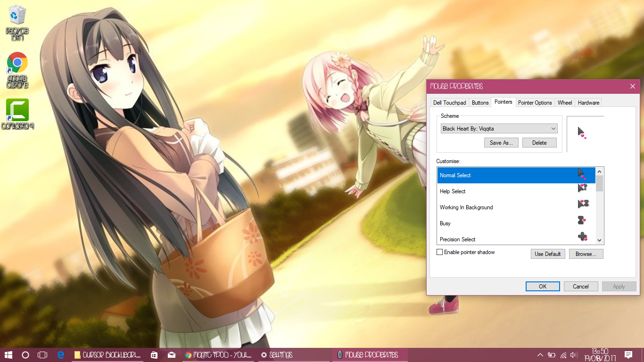This screenshot has height=362, width=644.
Task: Open the Google Chrome desktop shortcut
Action: coord(17,70)
